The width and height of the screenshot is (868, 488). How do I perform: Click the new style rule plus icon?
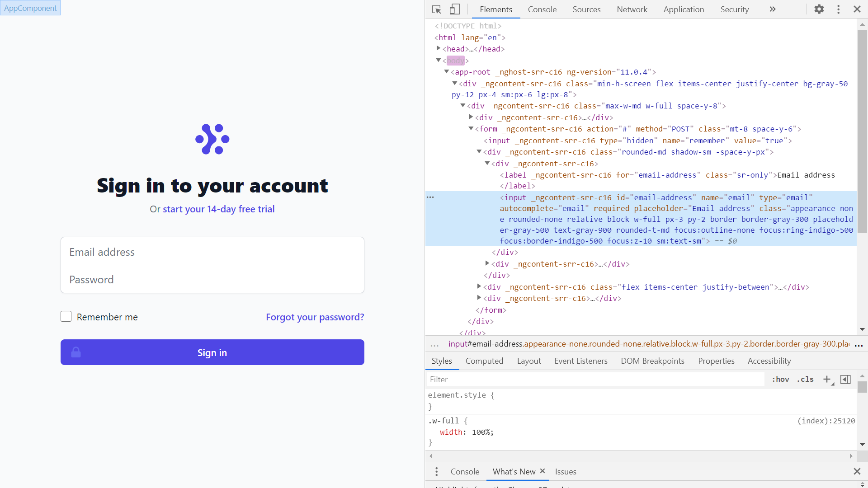point(827,379)
